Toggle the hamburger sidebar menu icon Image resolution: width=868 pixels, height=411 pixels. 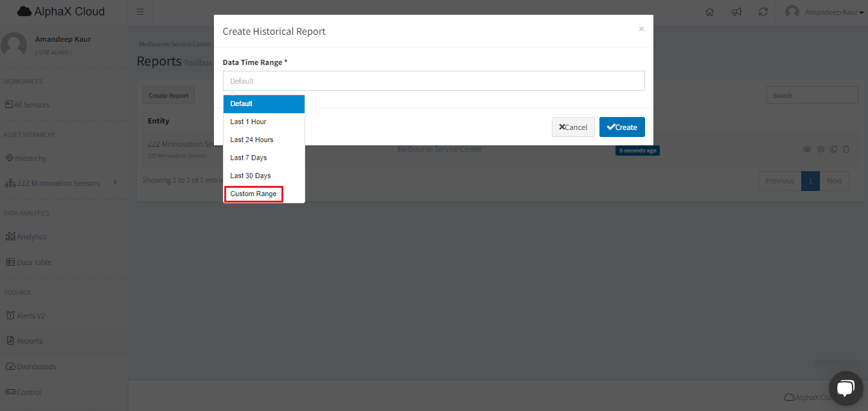pos(140,12)
